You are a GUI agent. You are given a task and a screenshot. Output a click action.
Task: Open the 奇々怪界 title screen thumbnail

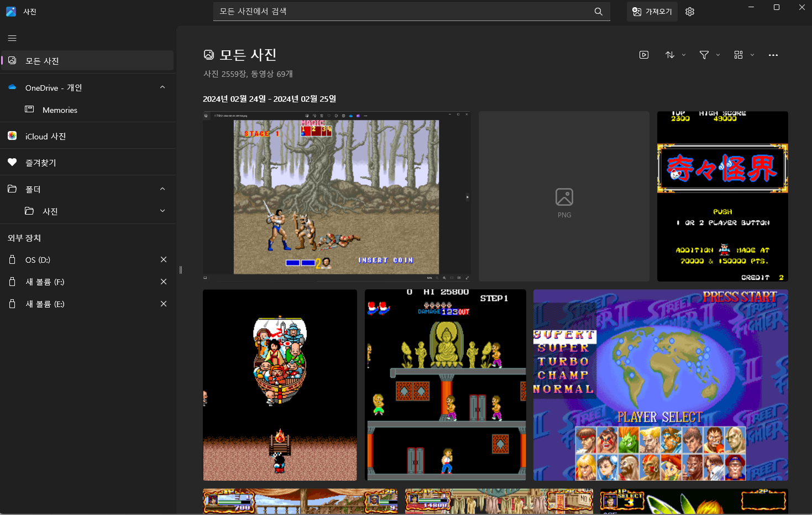722,196
